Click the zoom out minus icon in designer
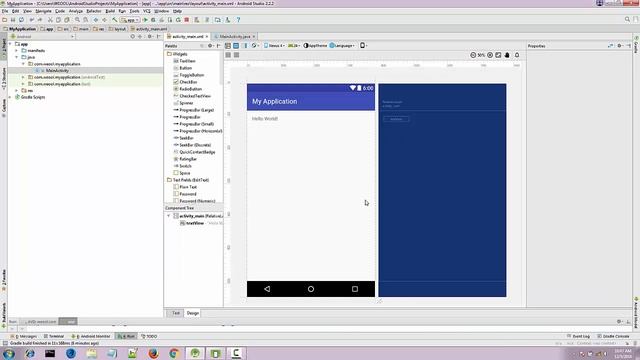 click(473, 55)
